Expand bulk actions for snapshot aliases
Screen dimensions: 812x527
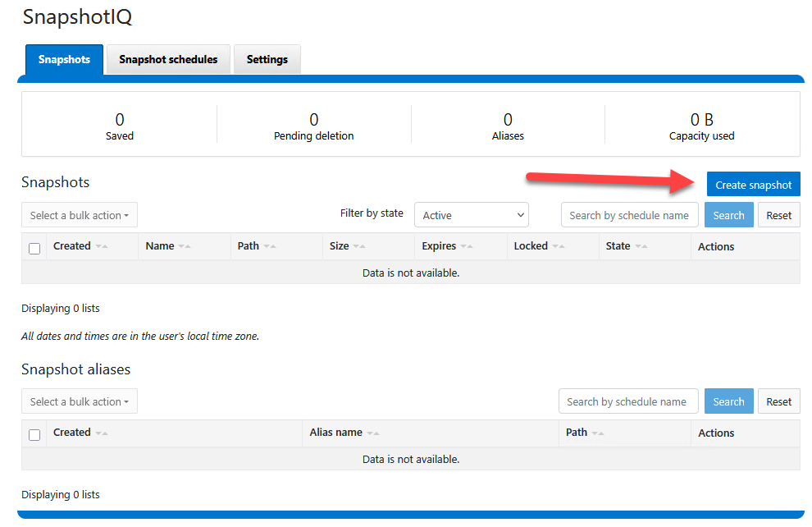pyautogui.click(x=79, y=401)
